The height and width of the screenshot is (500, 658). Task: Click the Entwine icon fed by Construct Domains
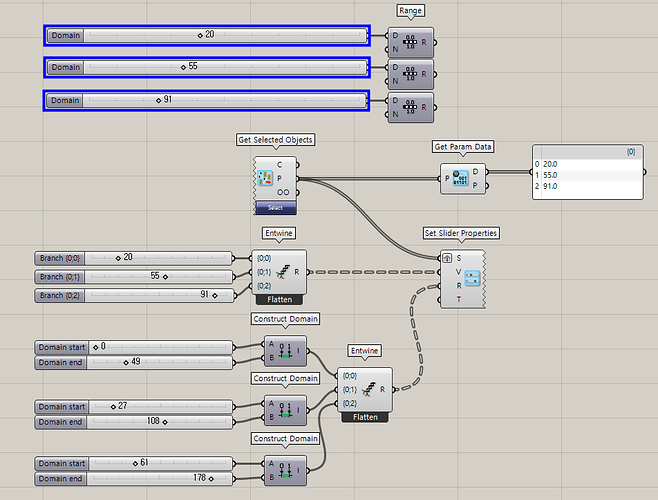coord(369,389)
